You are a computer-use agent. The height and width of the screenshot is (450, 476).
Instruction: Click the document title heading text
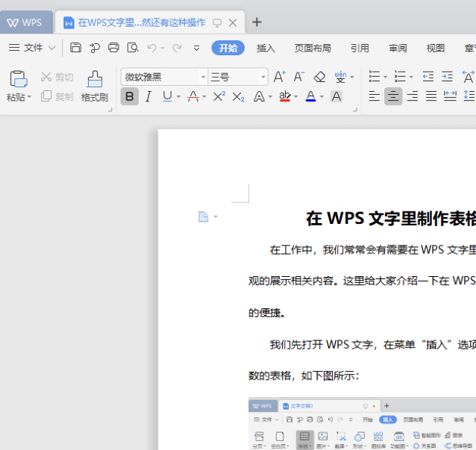391,219
